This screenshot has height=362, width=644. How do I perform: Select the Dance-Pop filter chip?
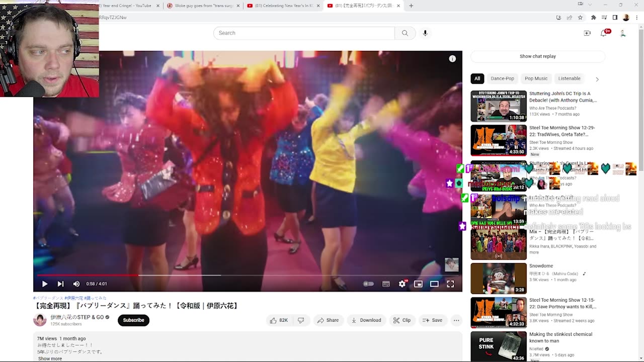coord(502,78)
